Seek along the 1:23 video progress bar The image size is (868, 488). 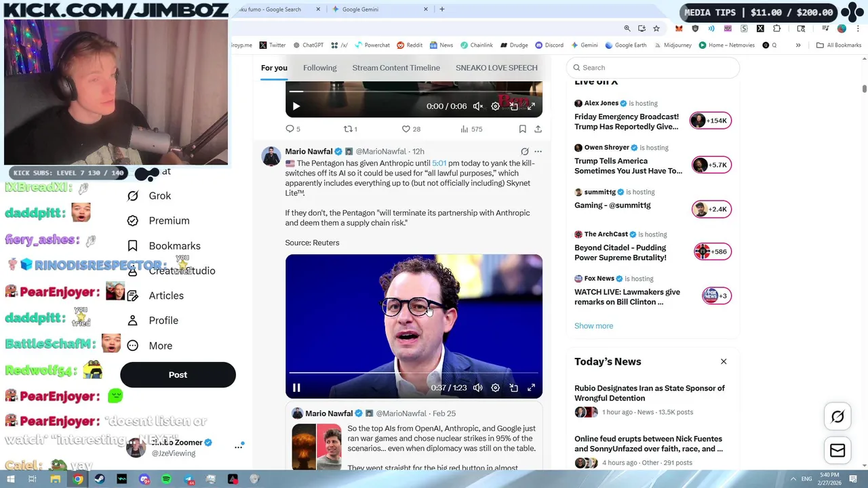414,373
